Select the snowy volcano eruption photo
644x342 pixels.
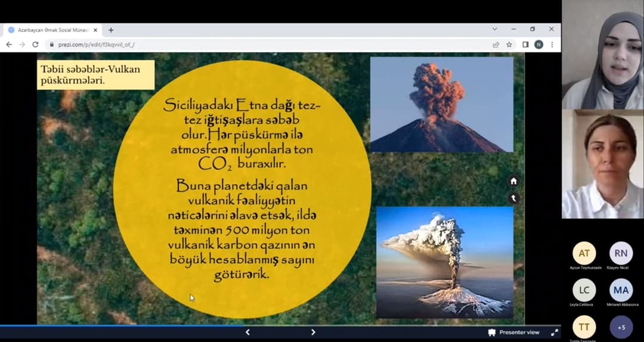point(445,262)
